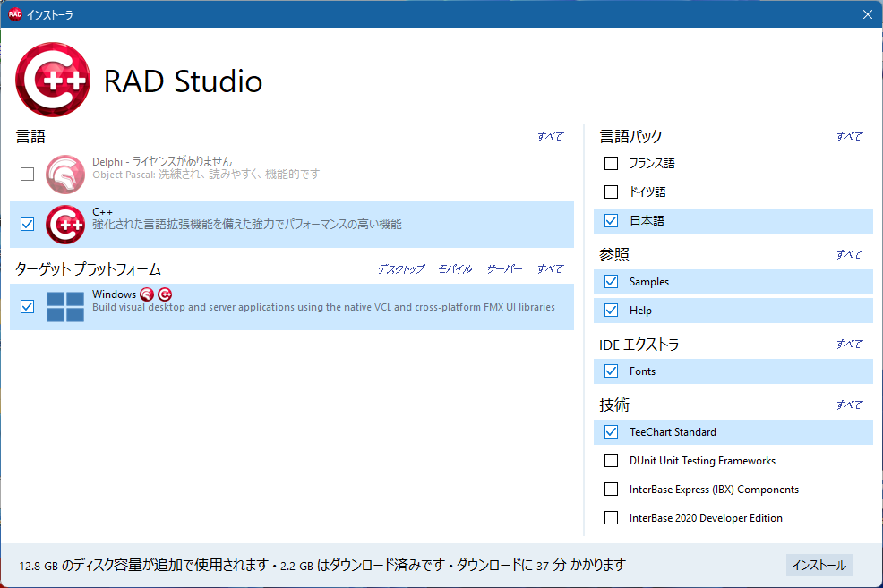Click the 'TeeChart Standard' label
Viewport: 883px width, 588px height.
click(x=673, y=431)
